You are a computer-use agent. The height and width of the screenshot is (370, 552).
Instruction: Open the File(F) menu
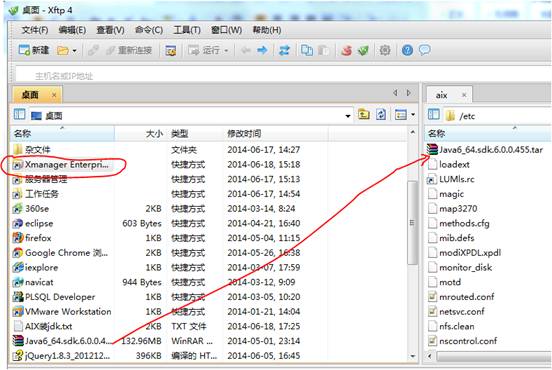point(35,30)
